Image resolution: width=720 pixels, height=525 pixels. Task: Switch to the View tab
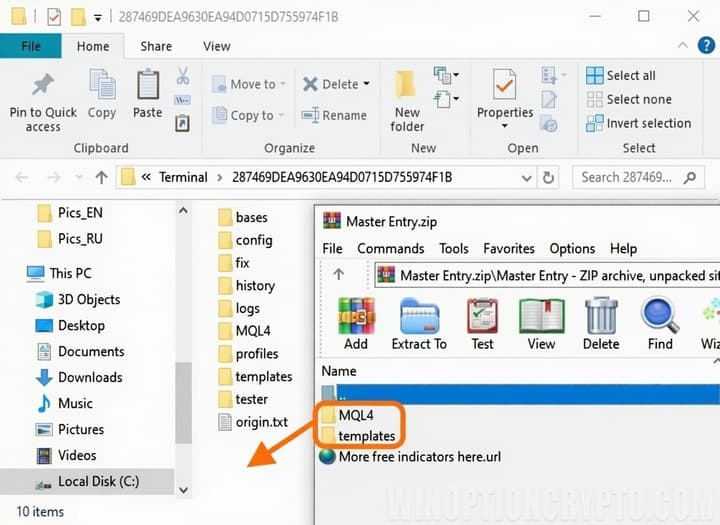point(217,46)
